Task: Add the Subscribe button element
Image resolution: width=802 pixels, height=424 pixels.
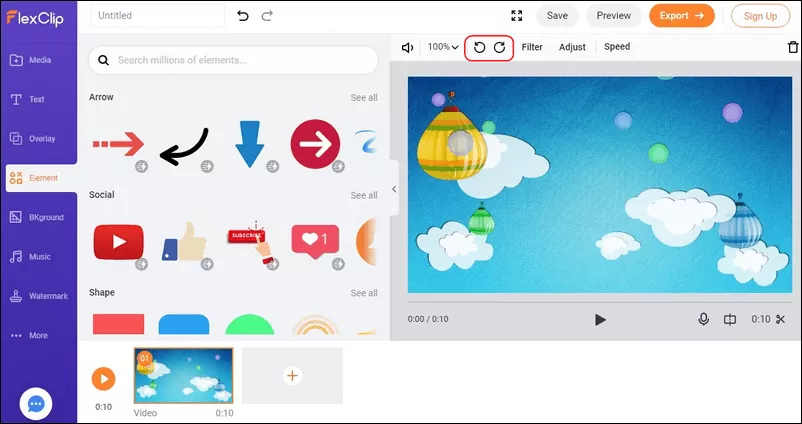Action: pos(250,242)
